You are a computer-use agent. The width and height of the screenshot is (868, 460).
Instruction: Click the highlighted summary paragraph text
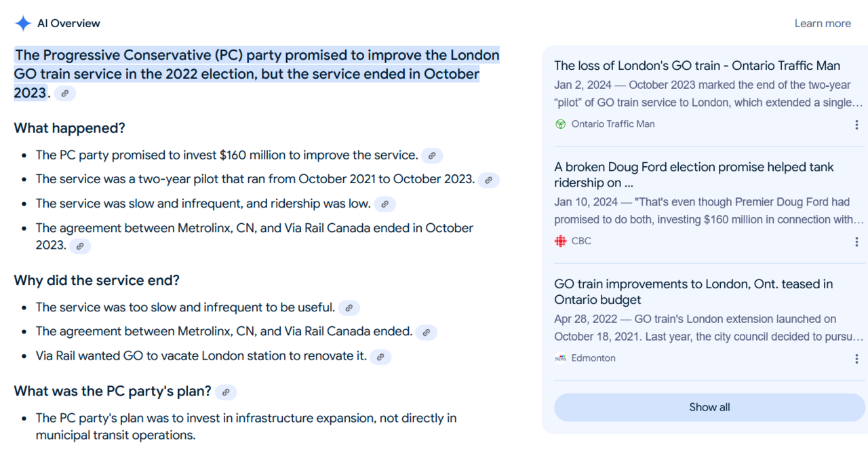pos(256,73)
